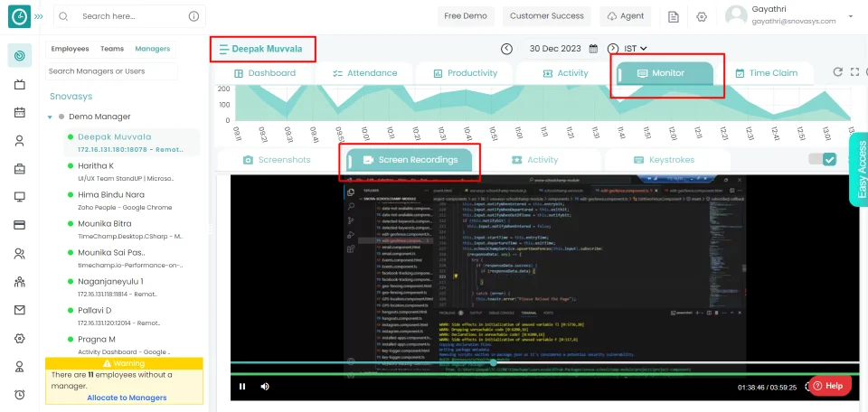
Task: Open the sidebar settings gear icon
Action: point(19,339)
